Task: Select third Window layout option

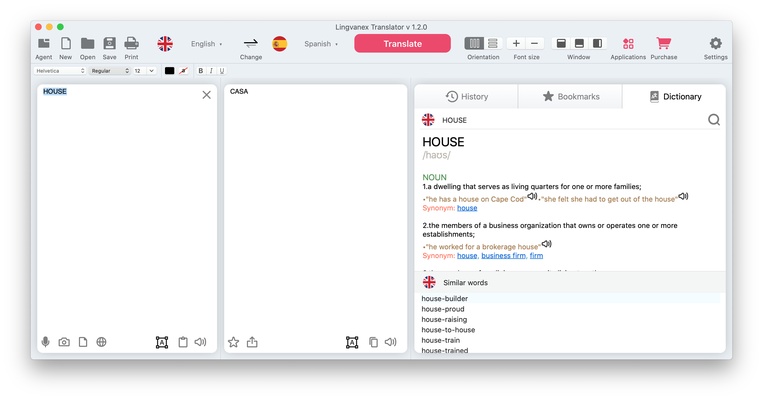Action: [597, 43]
